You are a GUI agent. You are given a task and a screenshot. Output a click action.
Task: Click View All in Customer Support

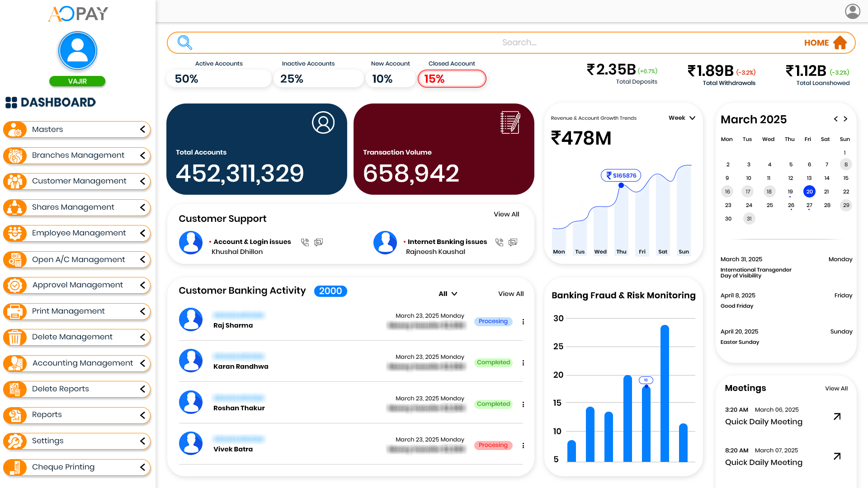(506, 214)
